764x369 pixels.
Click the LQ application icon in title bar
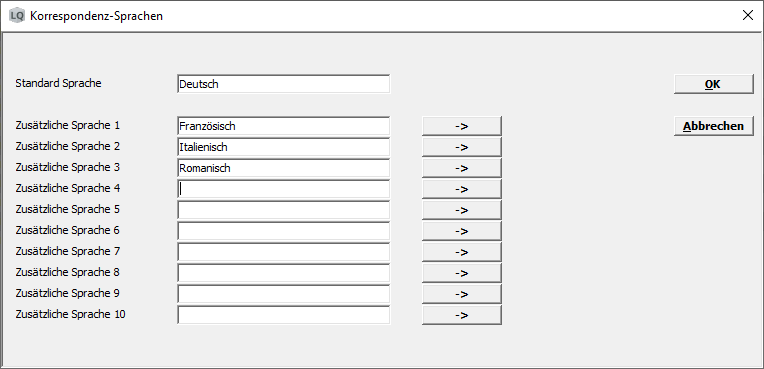[x=17, y=16]
